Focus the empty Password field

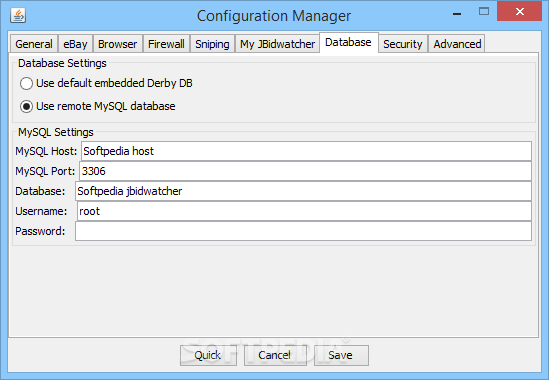303,231
